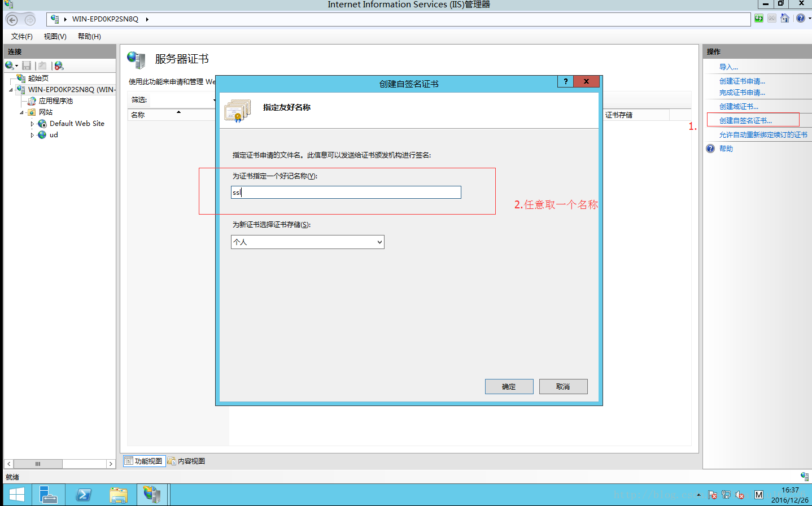The image size is (812, 506).
Task: Open the Windows Start button
Action: point(16,495)
